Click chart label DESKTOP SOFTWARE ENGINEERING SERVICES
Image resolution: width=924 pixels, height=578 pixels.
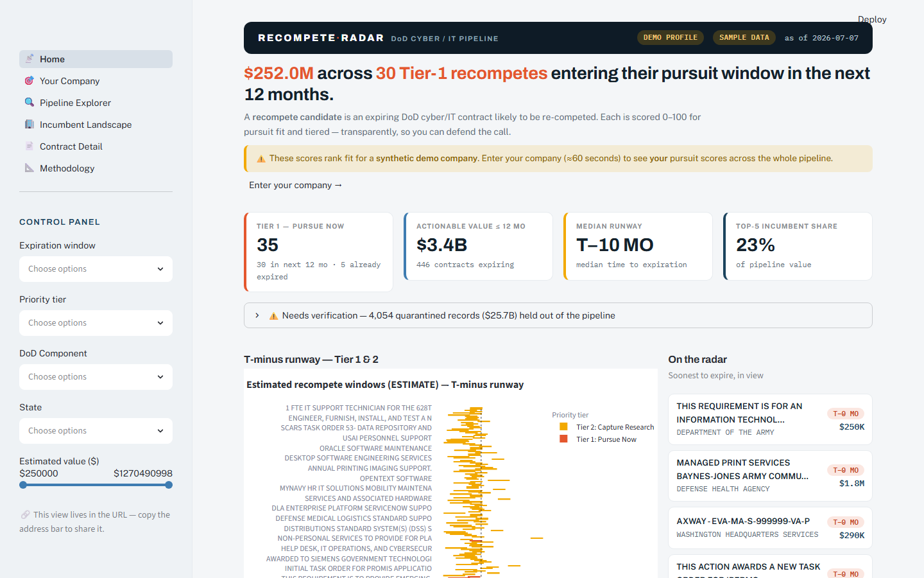[358, 458]
